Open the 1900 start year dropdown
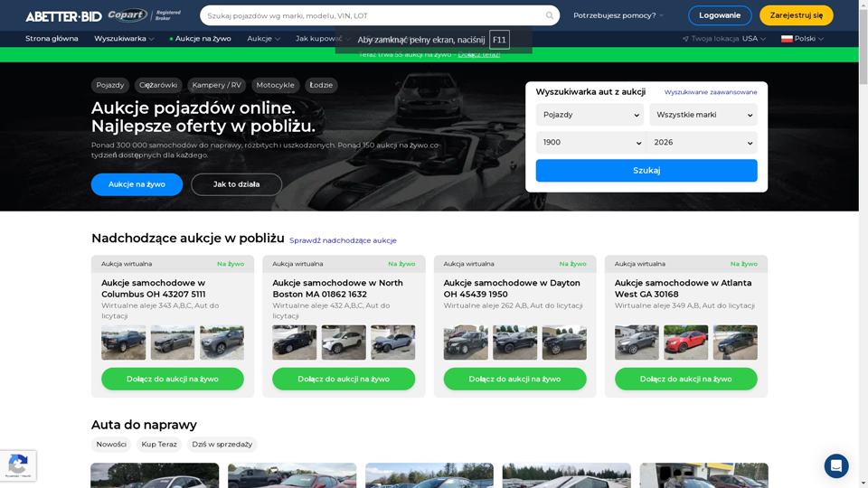 pos(590,143)
